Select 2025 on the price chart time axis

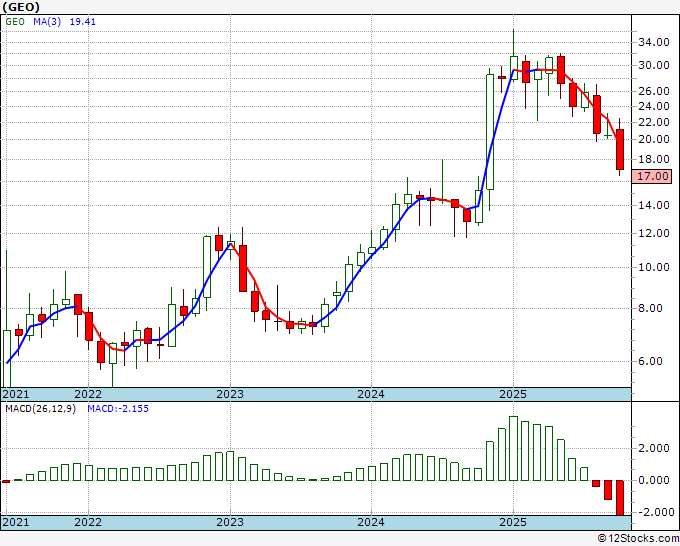tap(513, 394)
